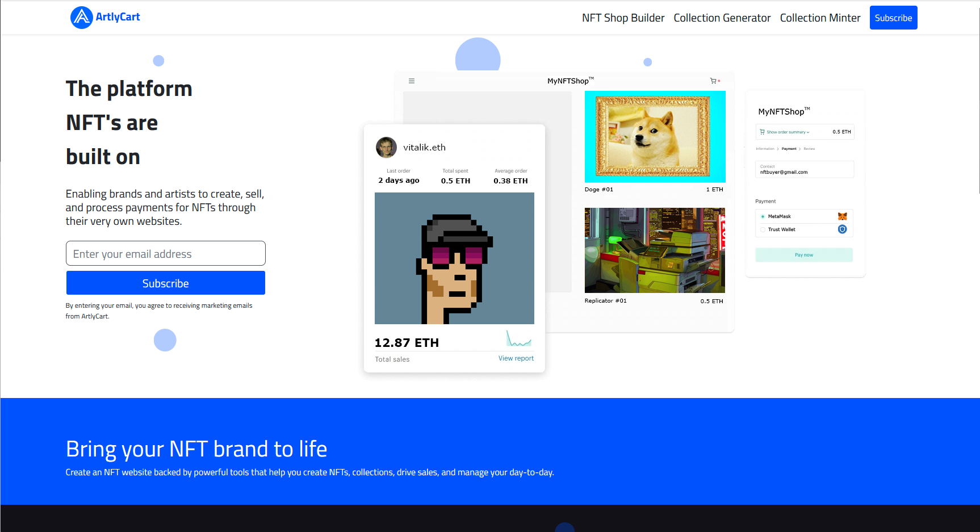Open the Collection Generator page
The width and height of the screenshot is (980, 532).
coord(722,18)
